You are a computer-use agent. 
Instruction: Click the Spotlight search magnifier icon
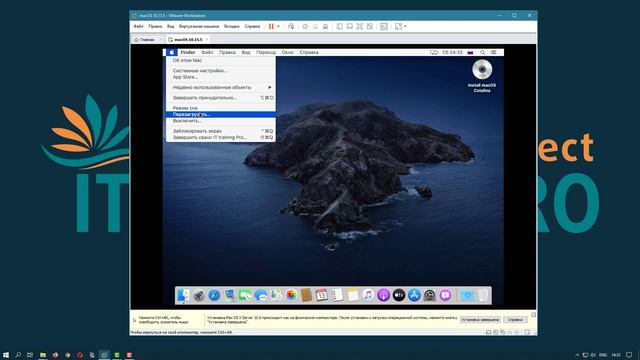tap(482, 52)
